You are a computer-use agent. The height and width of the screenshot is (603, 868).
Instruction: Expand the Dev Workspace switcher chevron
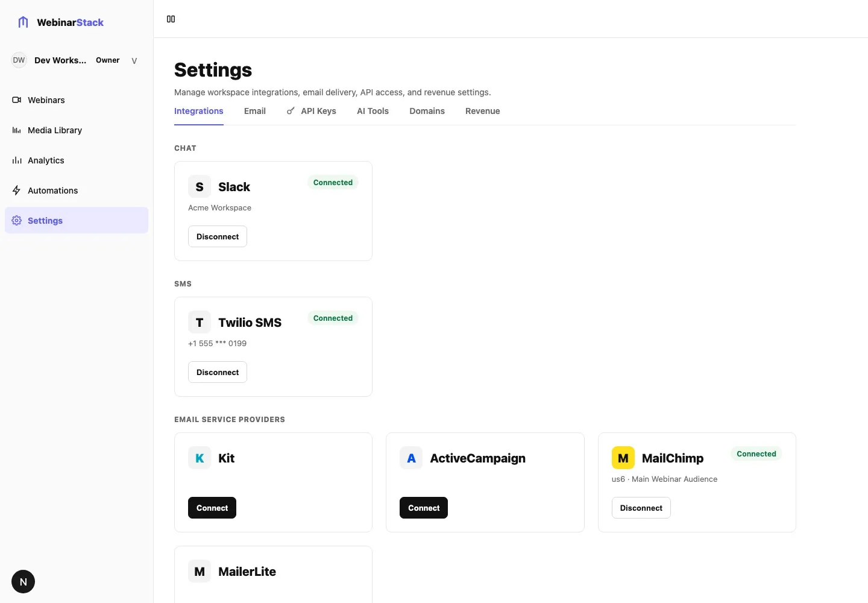(134, 60)
